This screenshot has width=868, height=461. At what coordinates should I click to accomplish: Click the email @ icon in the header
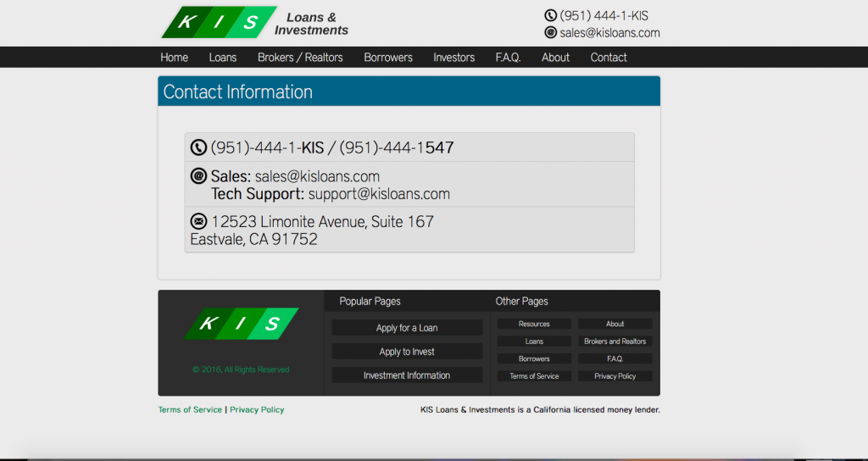click(x=550, y=32)
